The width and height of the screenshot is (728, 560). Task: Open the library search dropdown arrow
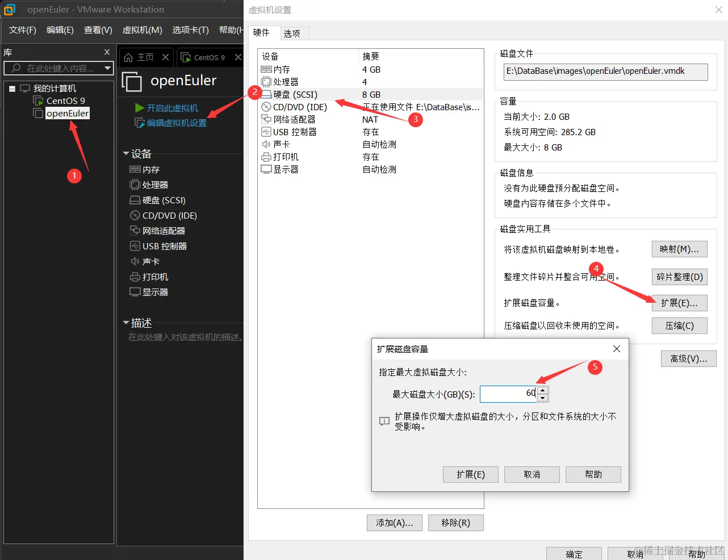pos(108,68)
